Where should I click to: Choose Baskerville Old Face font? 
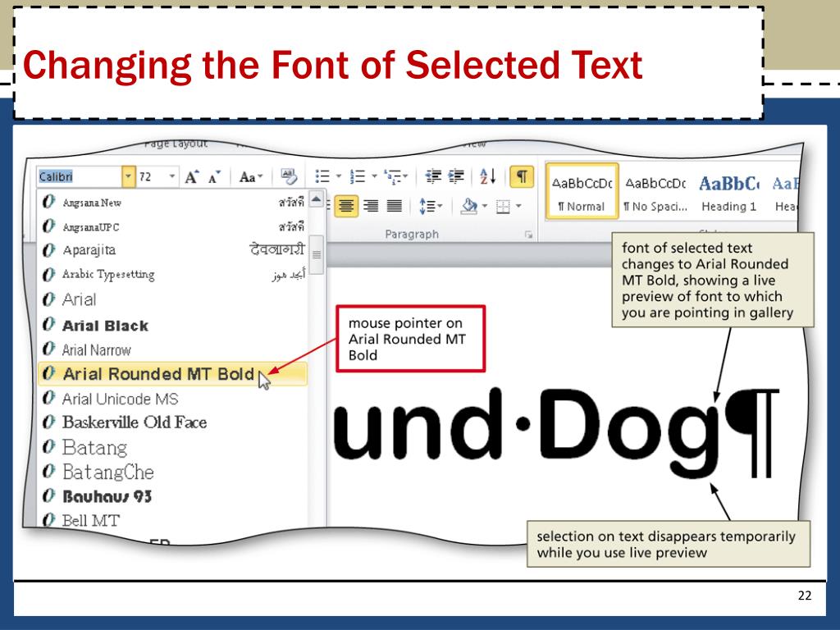click(x=172, y=422)
